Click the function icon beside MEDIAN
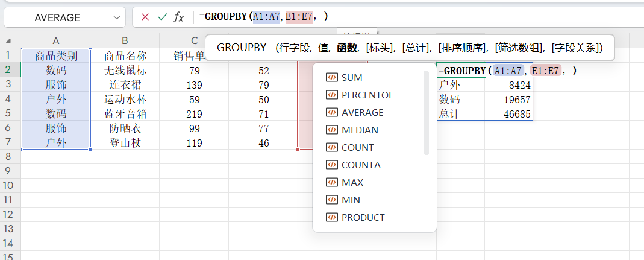 [x=331, y=130]
